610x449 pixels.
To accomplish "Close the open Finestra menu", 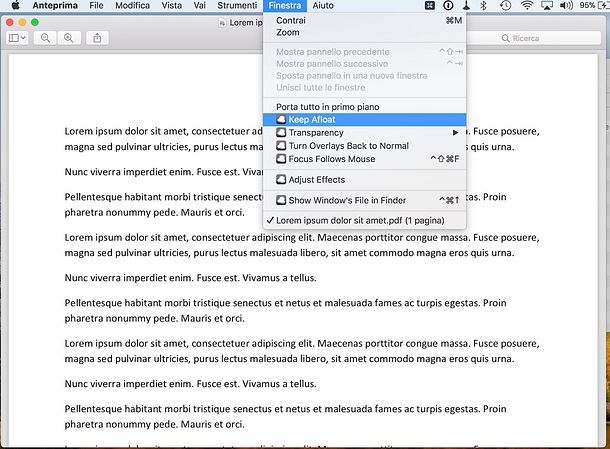I will [285, 5].
